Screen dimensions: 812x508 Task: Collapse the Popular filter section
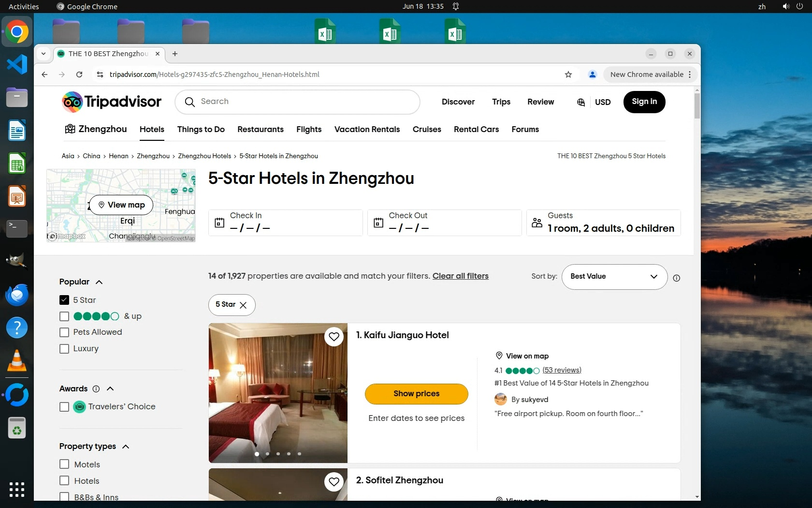99,282
